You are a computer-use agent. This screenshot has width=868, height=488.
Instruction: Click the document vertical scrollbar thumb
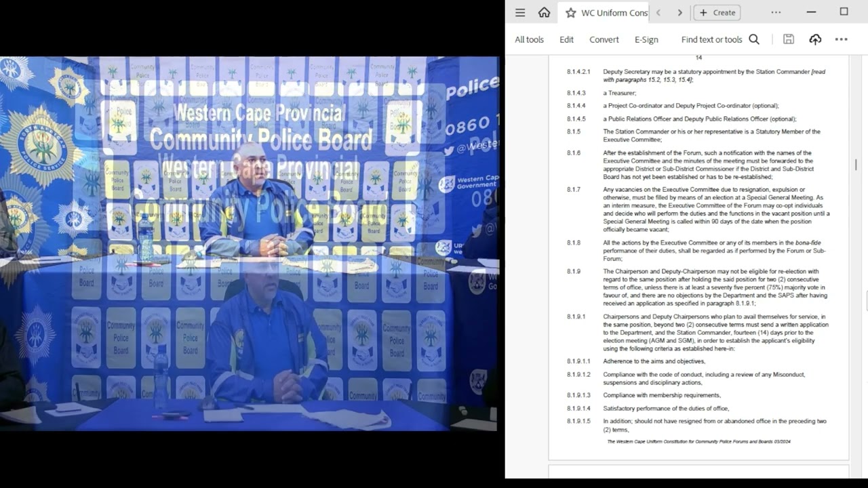856,164
